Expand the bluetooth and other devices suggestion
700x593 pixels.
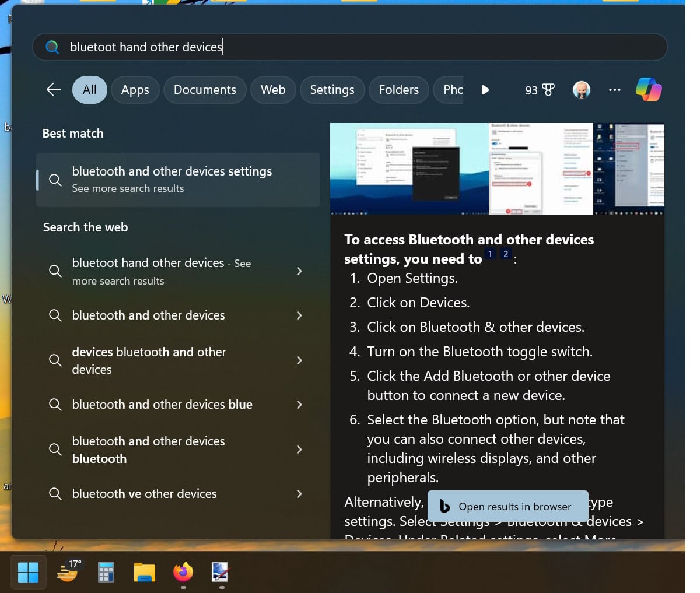pyautogui.click(x=299, y=315)
